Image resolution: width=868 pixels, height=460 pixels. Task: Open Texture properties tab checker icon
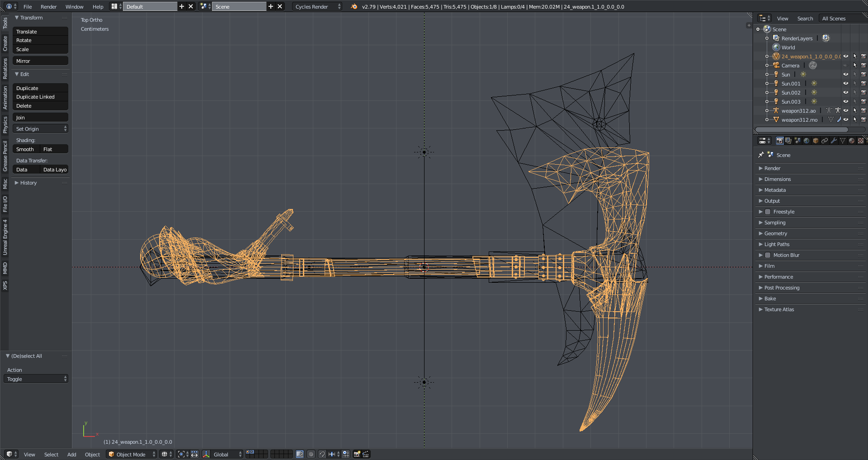861,141
